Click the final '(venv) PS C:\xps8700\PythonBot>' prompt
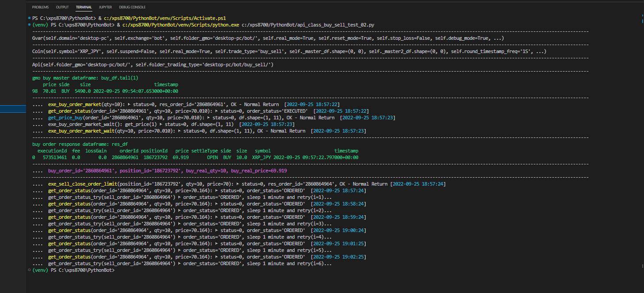644x293 pixels. tap(73, 270)
